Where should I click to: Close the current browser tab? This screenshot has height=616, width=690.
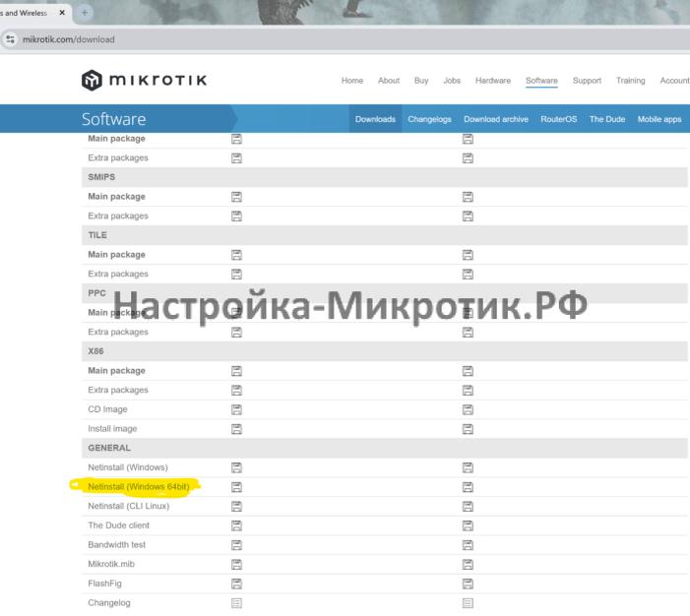coord(62,13)
